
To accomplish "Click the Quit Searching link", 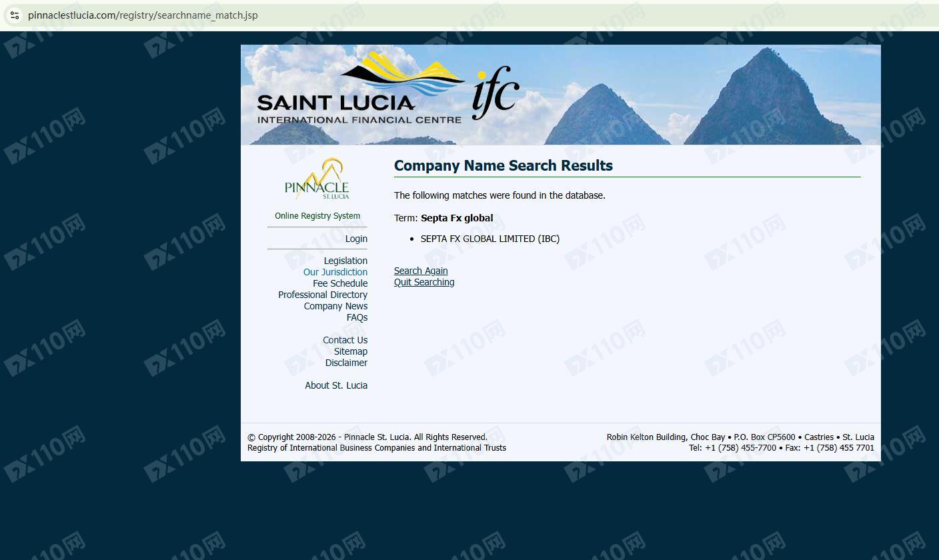I will [424, 282].
